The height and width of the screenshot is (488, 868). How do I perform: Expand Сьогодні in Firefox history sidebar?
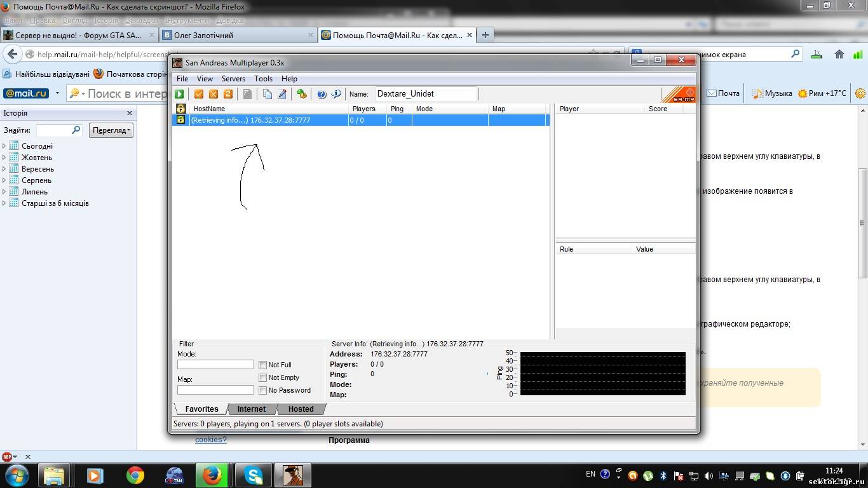(x=4, y=146)
